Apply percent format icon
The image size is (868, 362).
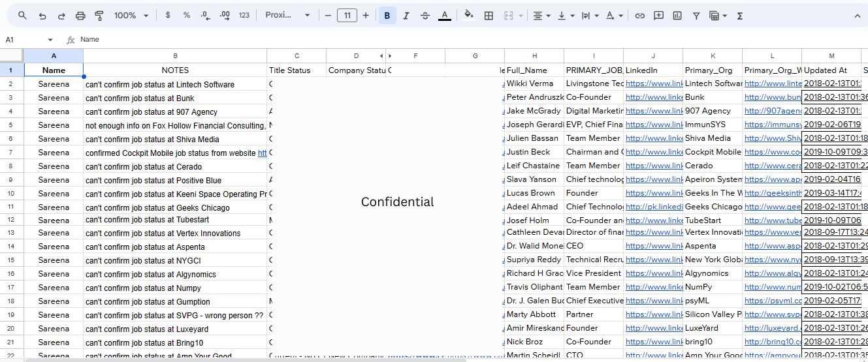187,16
